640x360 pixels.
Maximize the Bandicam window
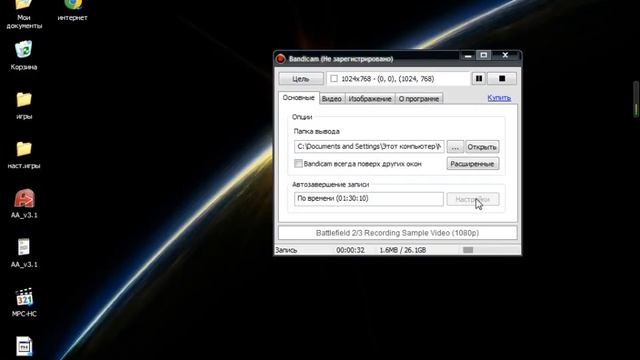484,55
